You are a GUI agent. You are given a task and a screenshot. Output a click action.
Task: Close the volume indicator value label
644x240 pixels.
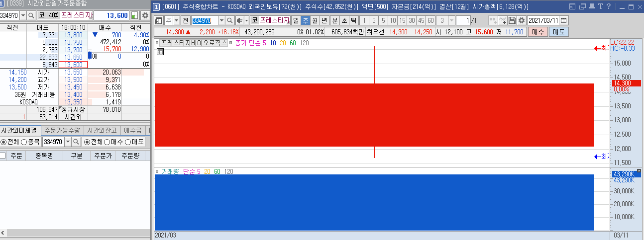click(x=640, y=171)
